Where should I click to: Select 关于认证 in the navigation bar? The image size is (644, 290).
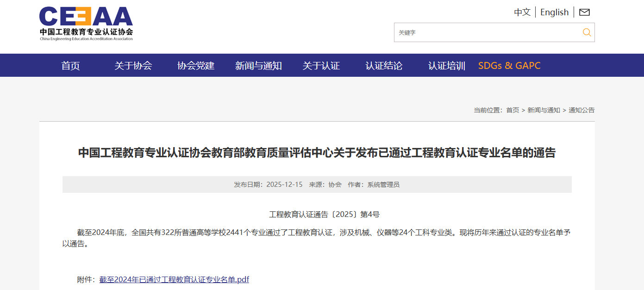point(321,66)
